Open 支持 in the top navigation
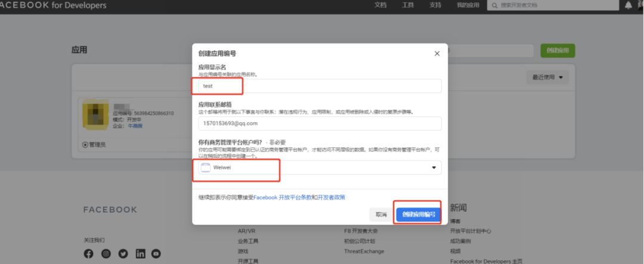The width and height of the screenshot is (644, 264). coord(435,5)
